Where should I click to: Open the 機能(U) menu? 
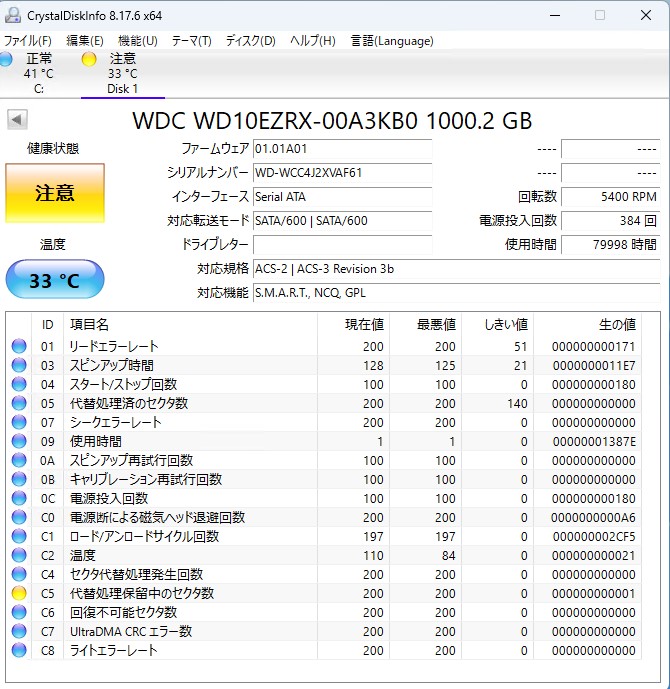138,41
